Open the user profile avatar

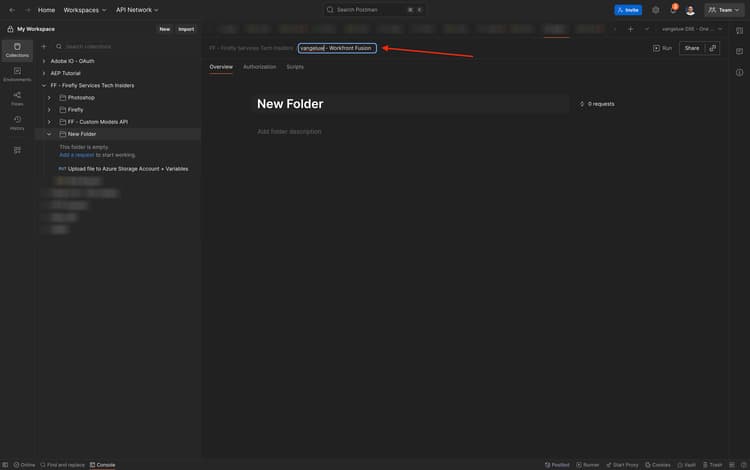click(690, 10)
